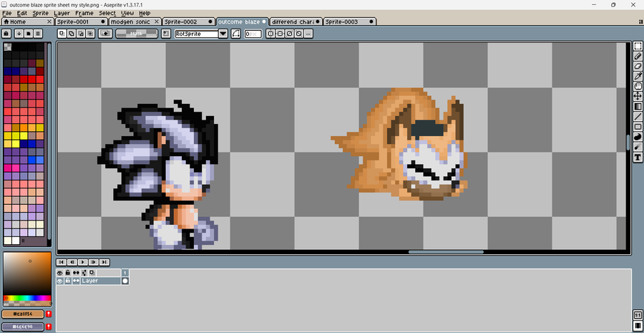
Task: Click the ellipsis more-options button in toolbar
Action: point(308,34)
